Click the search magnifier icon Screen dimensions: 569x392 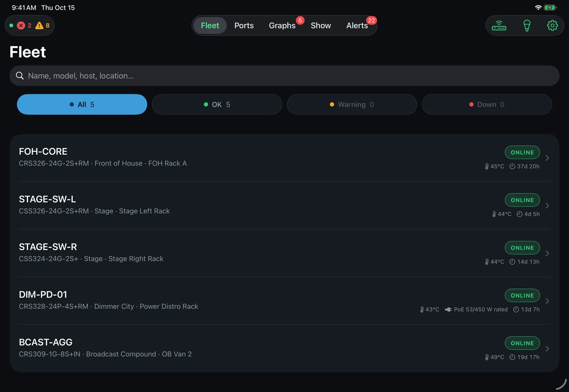[20, 76]
